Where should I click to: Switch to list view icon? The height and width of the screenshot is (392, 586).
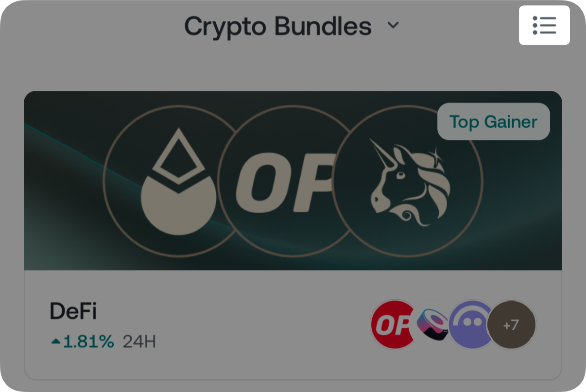pos(544,25)
